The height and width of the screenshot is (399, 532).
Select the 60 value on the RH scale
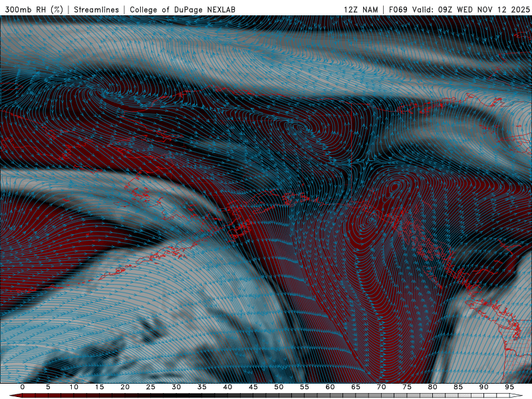click(330, 387)
